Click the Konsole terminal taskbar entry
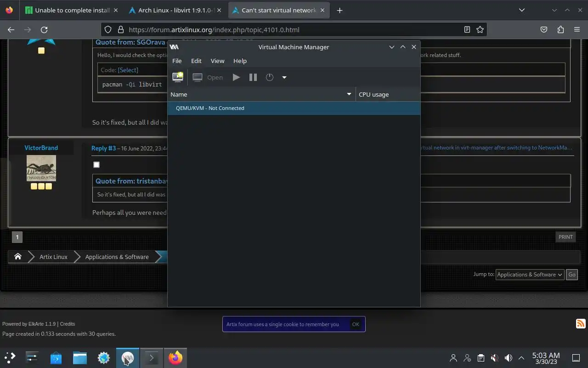 click(x=152, y=357)
